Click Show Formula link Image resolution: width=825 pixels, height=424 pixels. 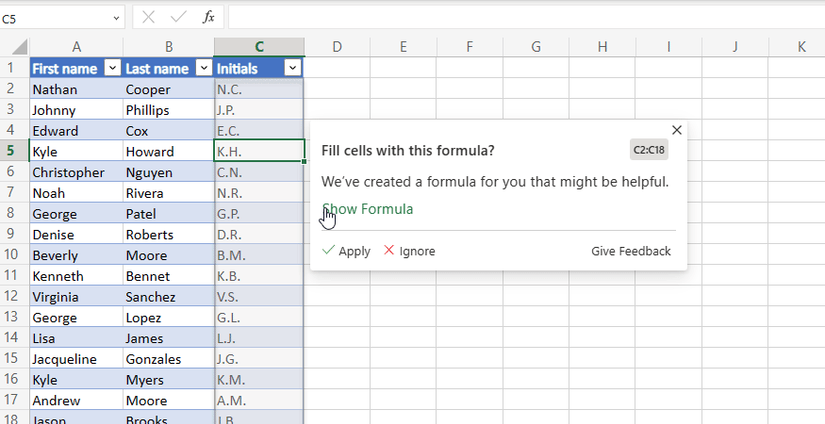(x=367, y=209)
